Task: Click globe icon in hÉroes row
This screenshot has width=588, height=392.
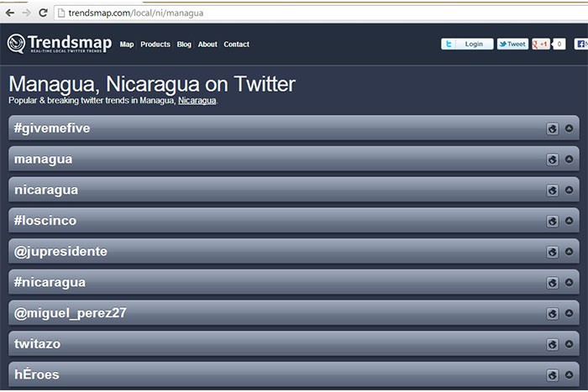Action: click(552, 375)
